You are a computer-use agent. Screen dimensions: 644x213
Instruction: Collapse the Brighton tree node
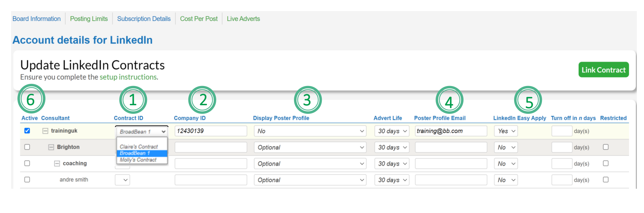pos(51,147)
